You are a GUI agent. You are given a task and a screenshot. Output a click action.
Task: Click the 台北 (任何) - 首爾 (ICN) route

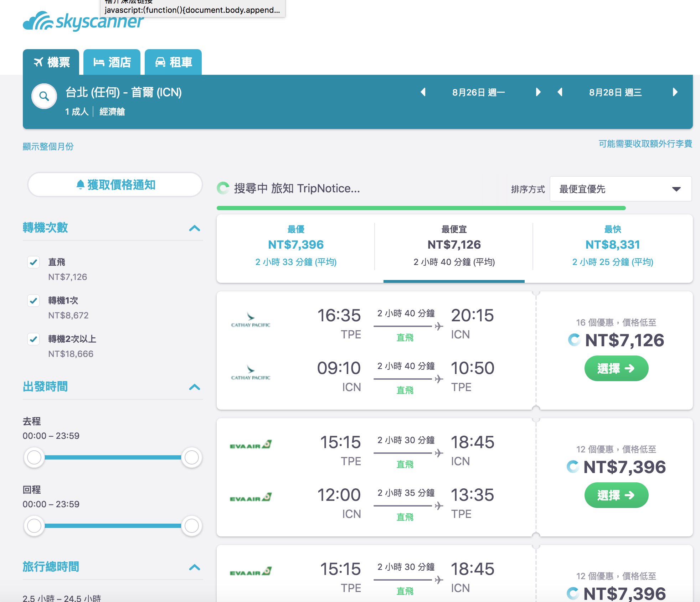[x=124, y=92]
